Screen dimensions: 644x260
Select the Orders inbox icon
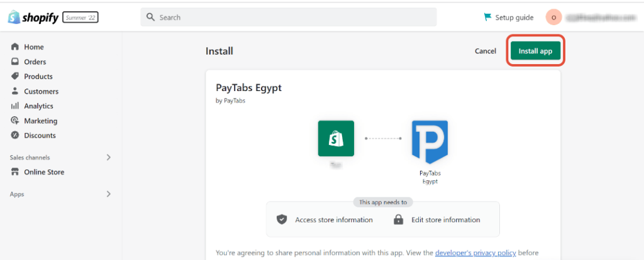[15, 62]
